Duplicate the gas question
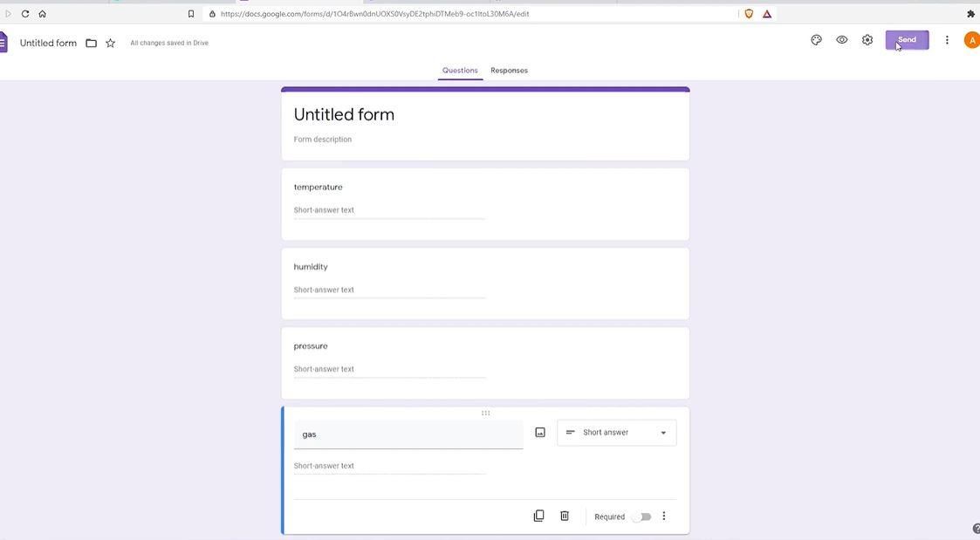The width and height of the screenshot is (980, 540). (538, 516)
